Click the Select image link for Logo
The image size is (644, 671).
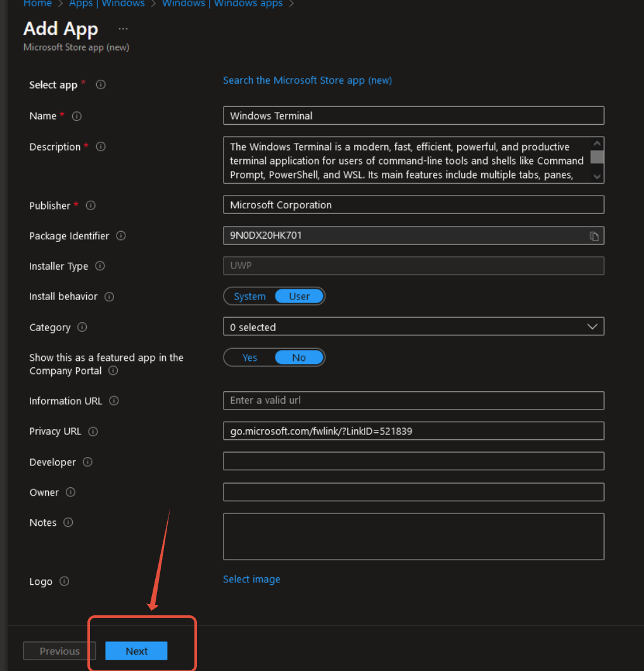click(252, 579)
